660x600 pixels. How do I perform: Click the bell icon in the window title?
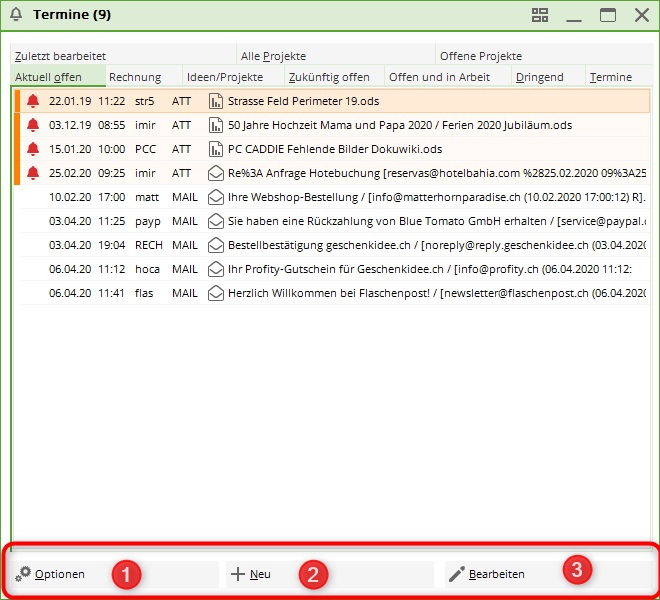(x=16, y=15)
